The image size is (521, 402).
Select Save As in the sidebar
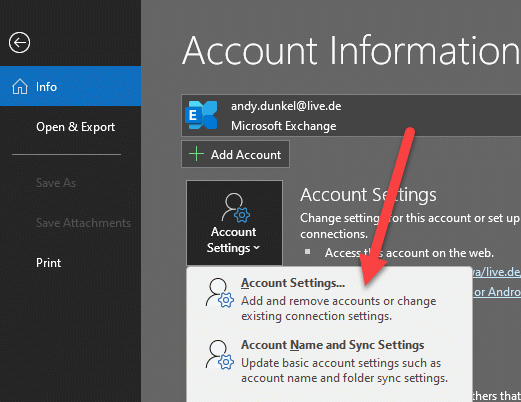click(x=56, y=183)
